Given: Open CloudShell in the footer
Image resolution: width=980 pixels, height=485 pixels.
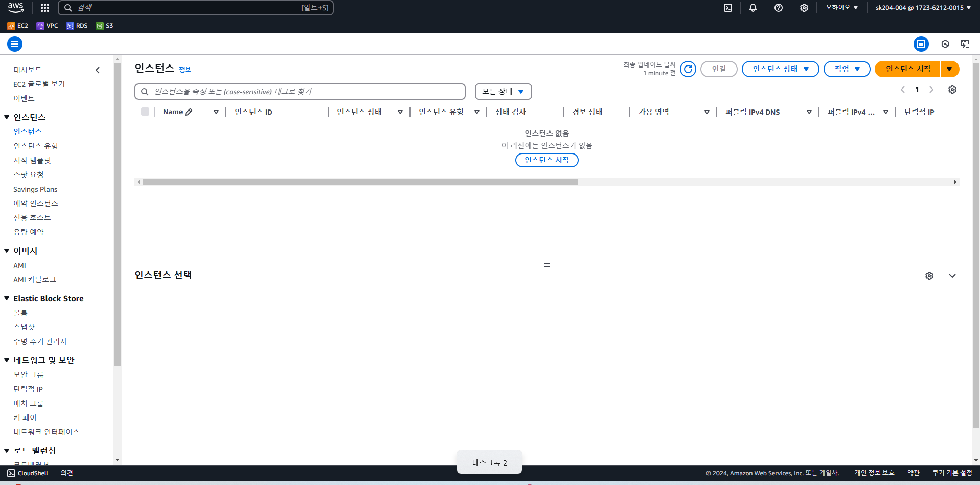Looking at the screenshot, I should click(28, 473).
